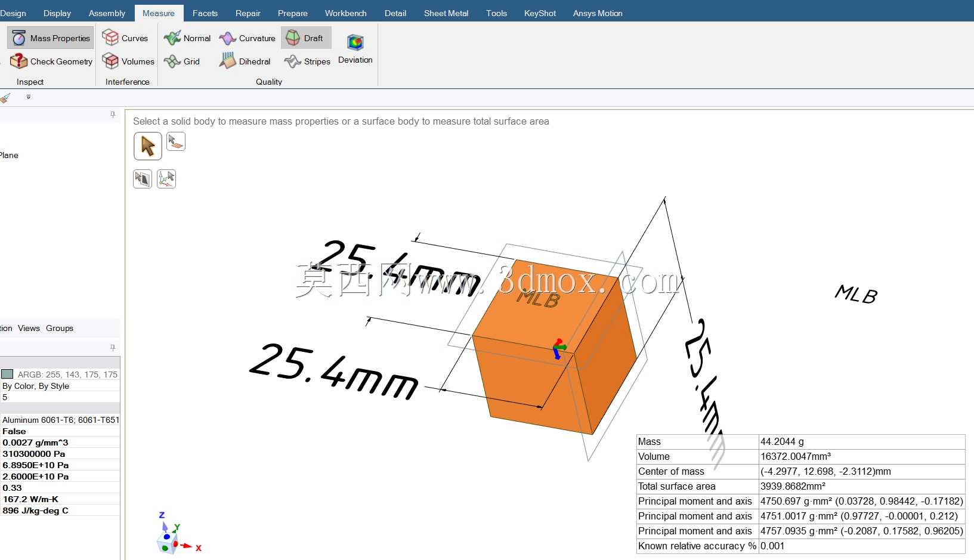This screenshot has height=560, width=974.
Task: Open the Curvature analysis tool
Action: coord(247,38)
